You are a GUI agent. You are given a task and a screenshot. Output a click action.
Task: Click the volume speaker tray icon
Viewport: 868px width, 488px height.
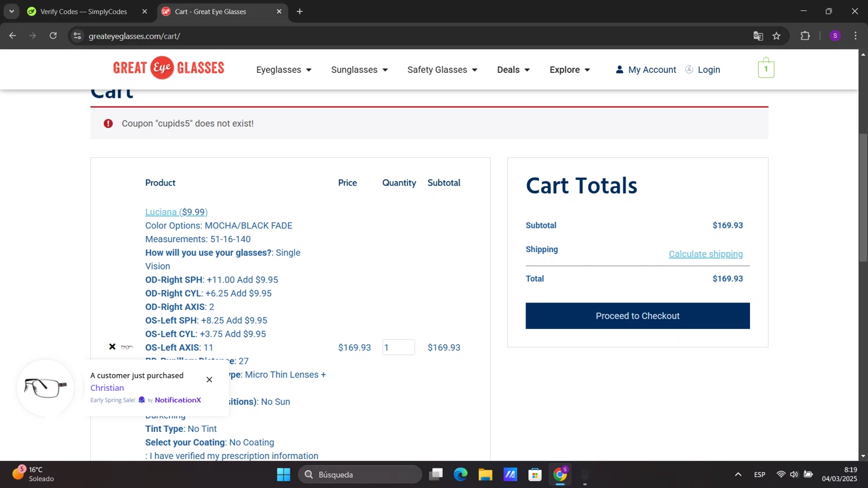pos(794,475)
